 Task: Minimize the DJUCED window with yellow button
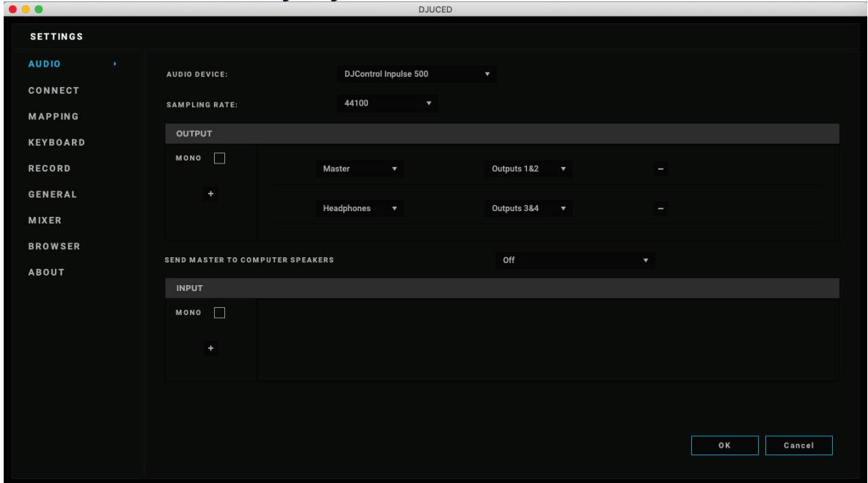coord(26,10)
